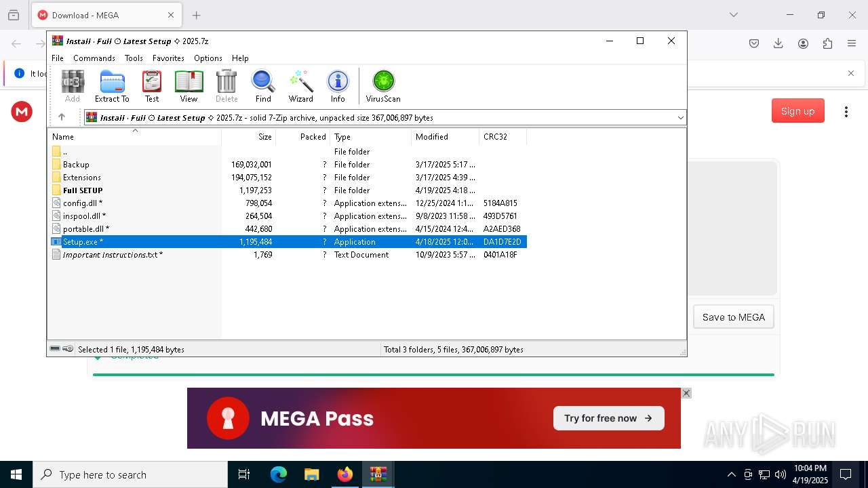868x488 pixels.
Task: Open the Tools menu
Action: 134,58
